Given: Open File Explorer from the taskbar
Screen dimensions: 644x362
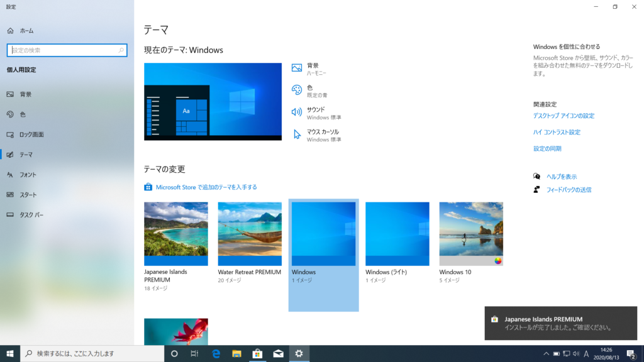Looking at the screenshot, I should 236,353.
